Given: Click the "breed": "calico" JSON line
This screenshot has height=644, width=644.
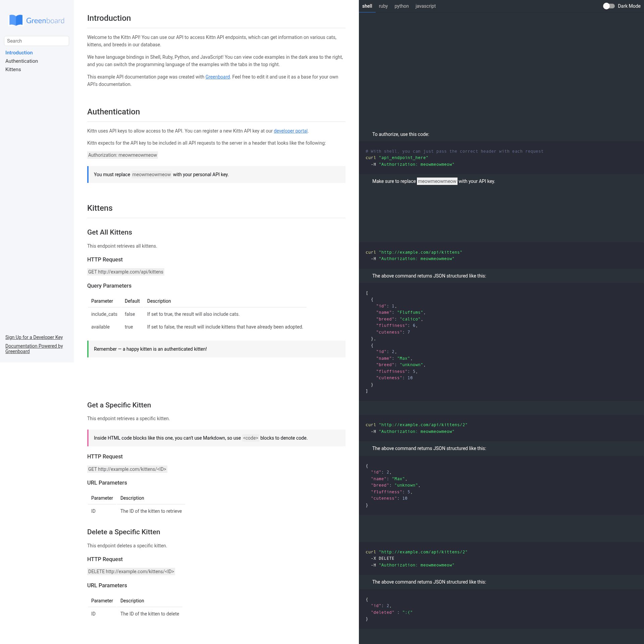Looking at the screenshot, I should (399, 319).
